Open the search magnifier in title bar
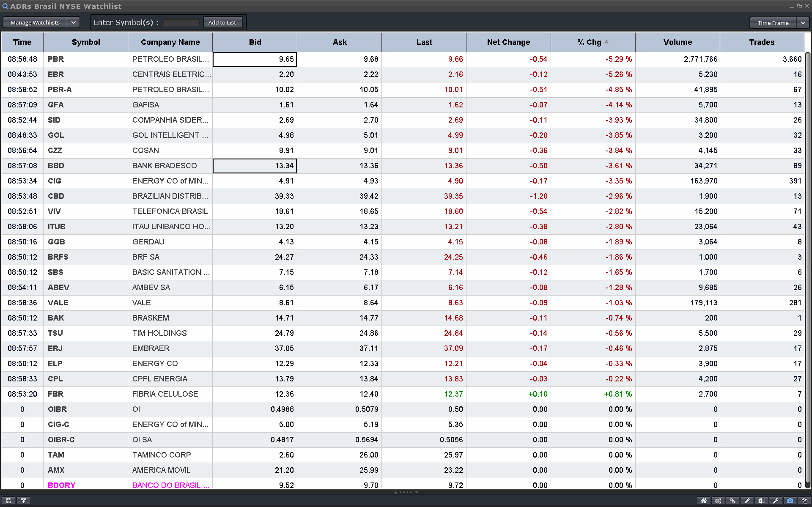Viewport: 812px width, 507px height. tap(5, 6)
